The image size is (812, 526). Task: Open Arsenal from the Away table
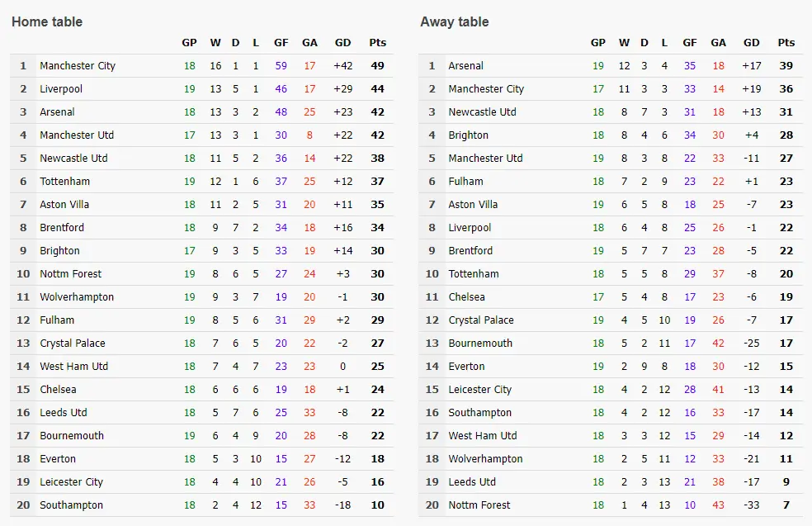pos(466,66)
